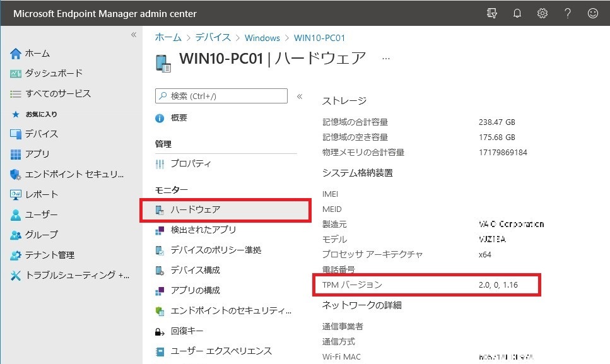The height and width of the screenshot is (364, 610).
Task: Click the TPM バージョン value 2.0, 0, 1.16
Action: pyautogui.click(x=498, y=285)
